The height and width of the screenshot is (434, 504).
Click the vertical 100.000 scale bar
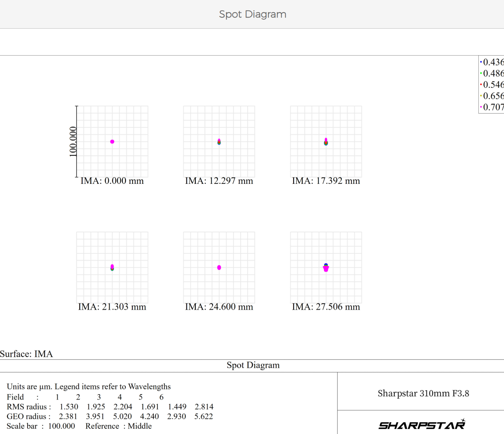76,141
